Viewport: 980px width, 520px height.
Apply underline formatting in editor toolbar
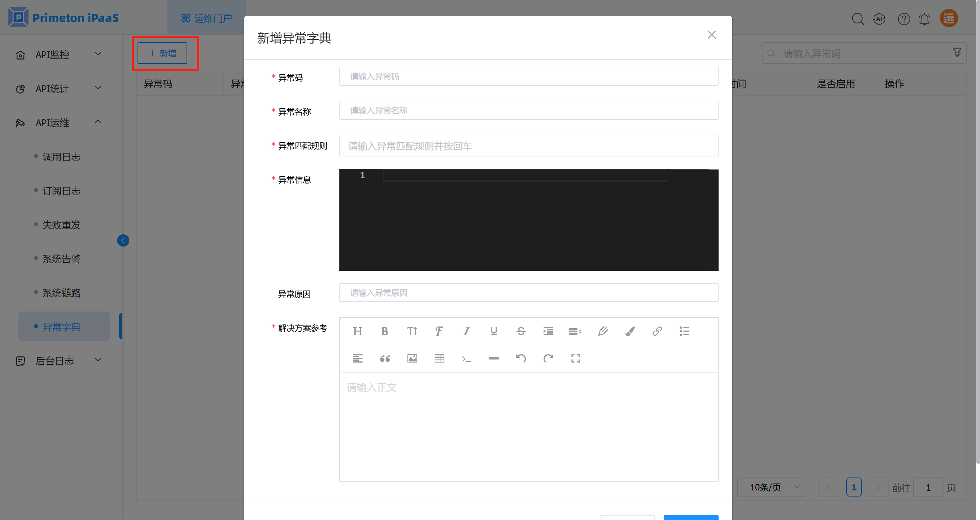click(x=494, y=331)
